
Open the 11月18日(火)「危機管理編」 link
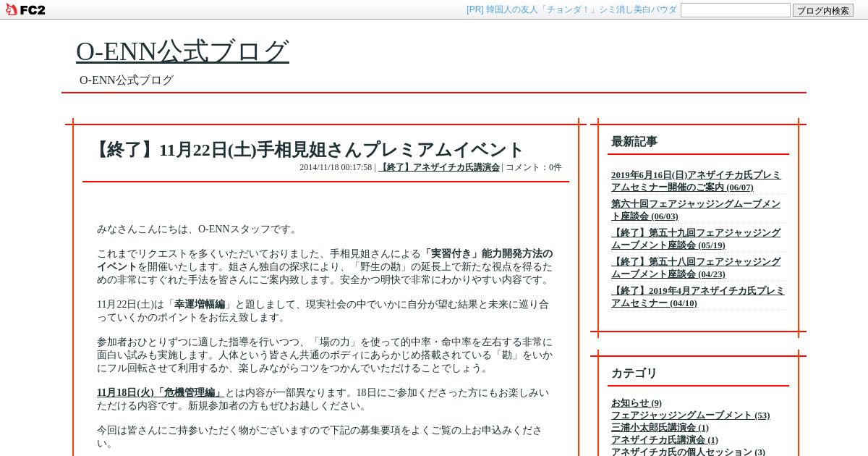coord(161,393)
